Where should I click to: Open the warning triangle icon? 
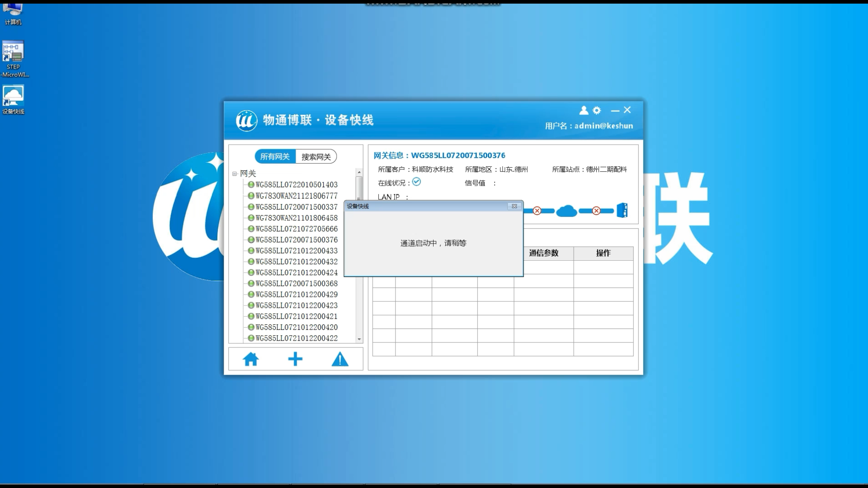click(x=340, y=359)
